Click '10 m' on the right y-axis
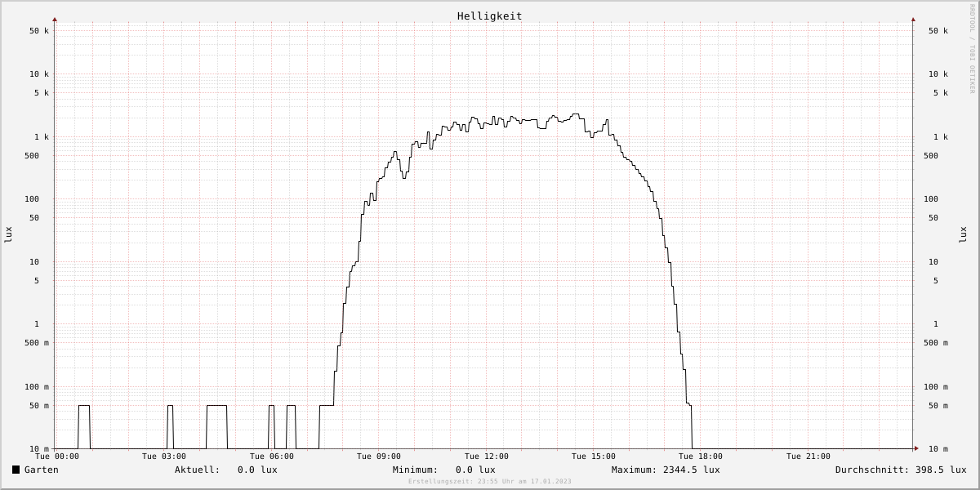The width and height of the screenshot is (980, 490). [x=938, y=449]
